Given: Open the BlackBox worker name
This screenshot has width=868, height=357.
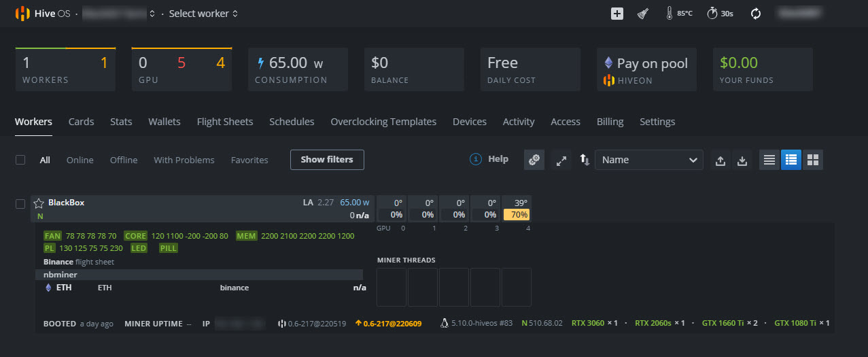Looking at the screenshot, I should (66, 203).
